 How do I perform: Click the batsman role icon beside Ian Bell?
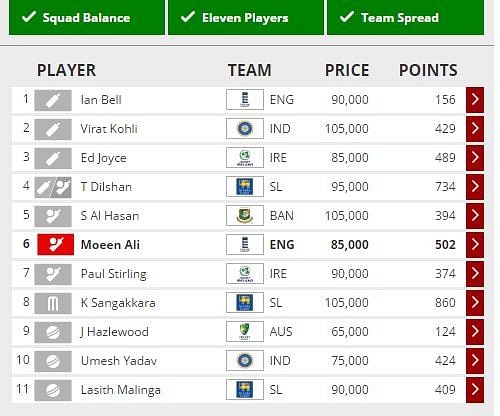(53, 100)
